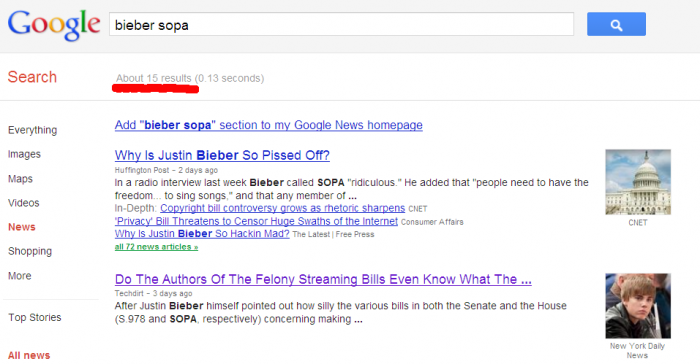Viewport: 700px width, 364px height.
Task: Open CNET copyright bill controversy article
Action: 283,208
